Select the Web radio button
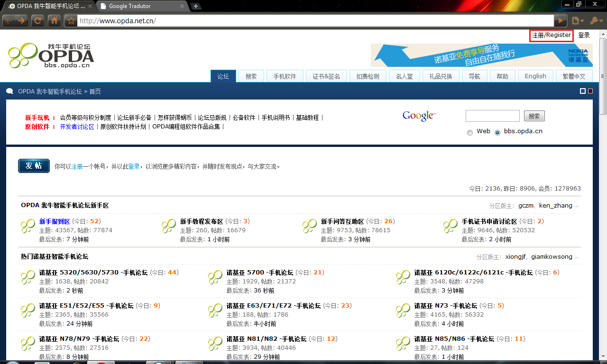The height and width of the screenshot is (364, 607). coord(470,133)
